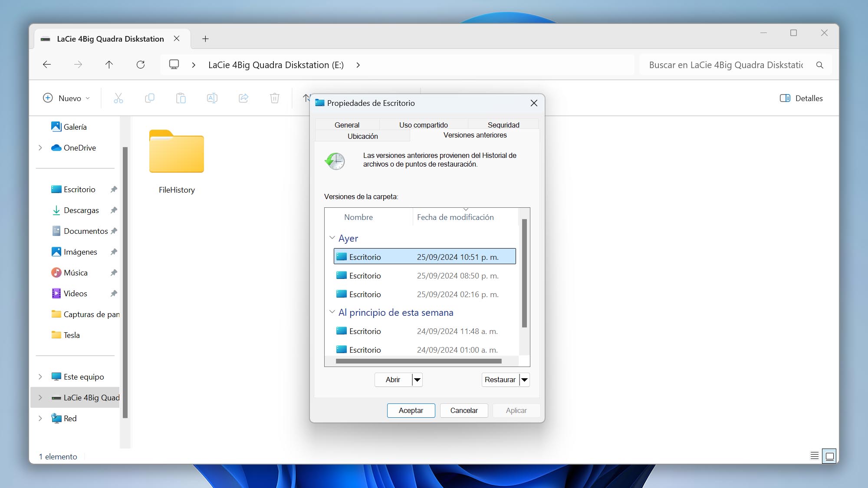Switch to details list view icon
This screenshot has width=868, height=488.
coord(815,456)
